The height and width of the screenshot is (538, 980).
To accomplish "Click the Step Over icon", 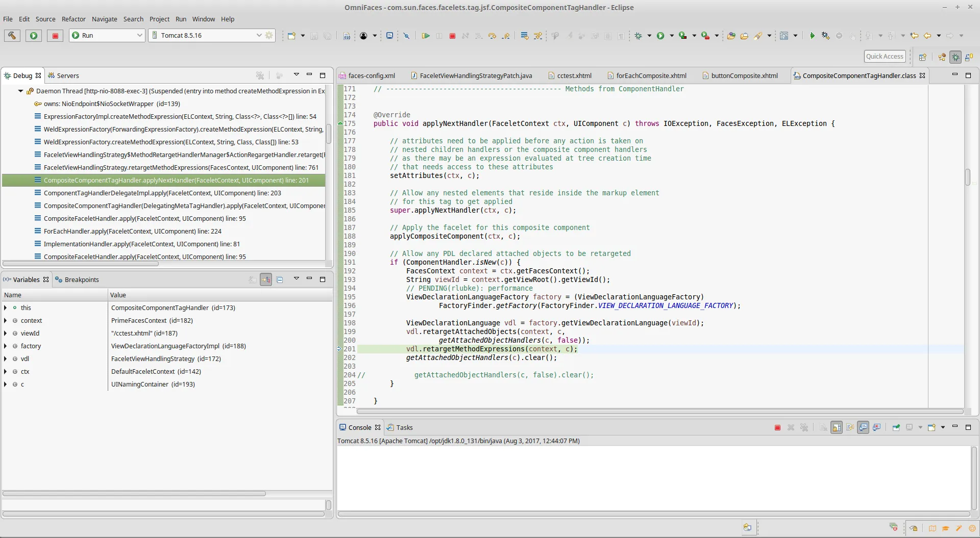I will point(492,36).
